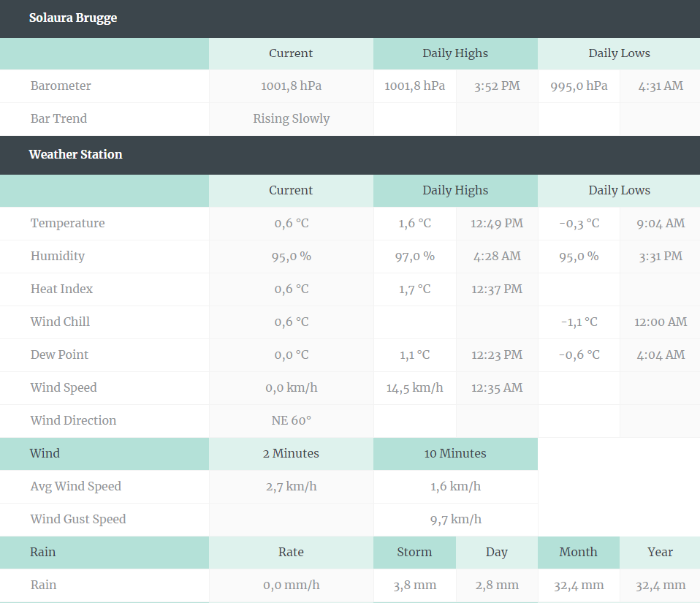700x603 pixels.
Task: Click temperature daily low -0,3 °C
Action: click(579, 224)
